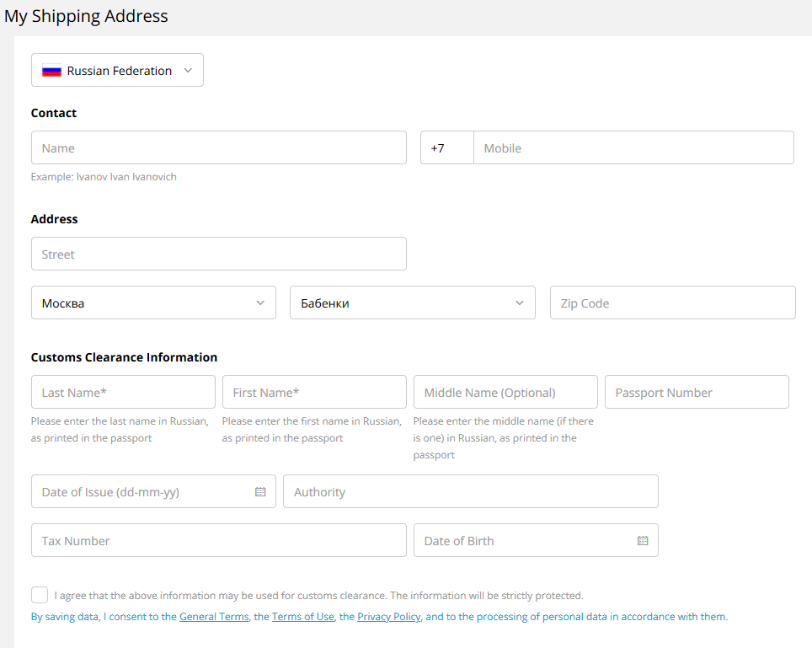Image resolution: width=812 pixels, height=648 pixels.
Task: Check the customs clearance agreement checkbox
Action: click(x=40, y=595)
